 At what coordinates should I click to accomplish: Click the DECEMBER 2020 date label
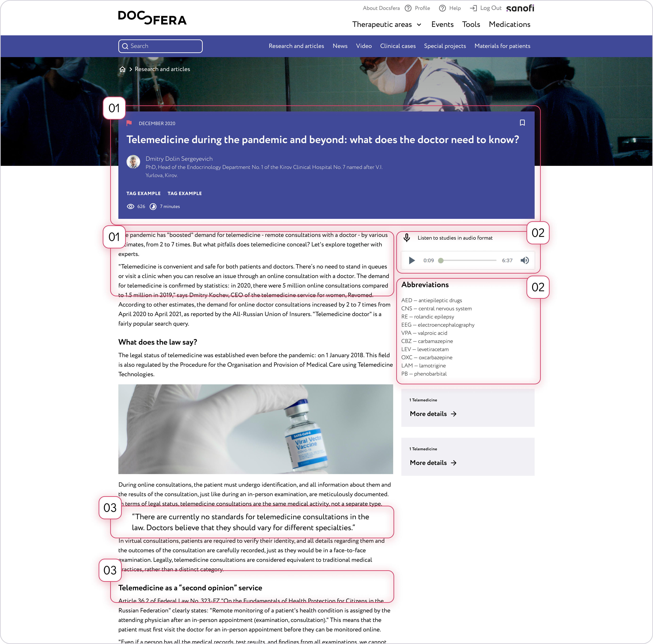tap(157, 123)
